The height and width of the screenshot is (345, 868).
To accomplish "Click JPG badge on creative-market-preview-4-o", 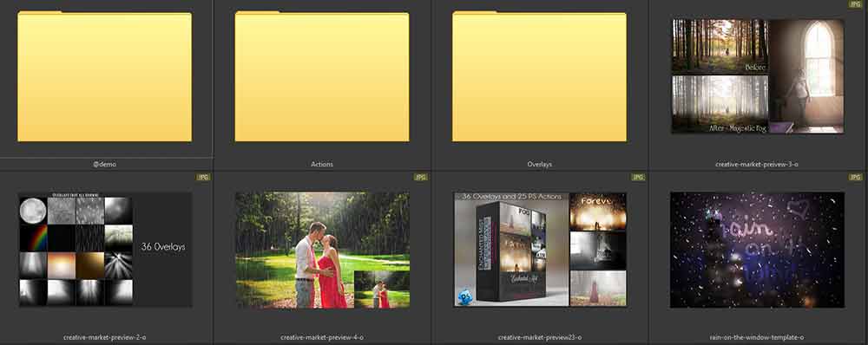I will coord(421,177).
